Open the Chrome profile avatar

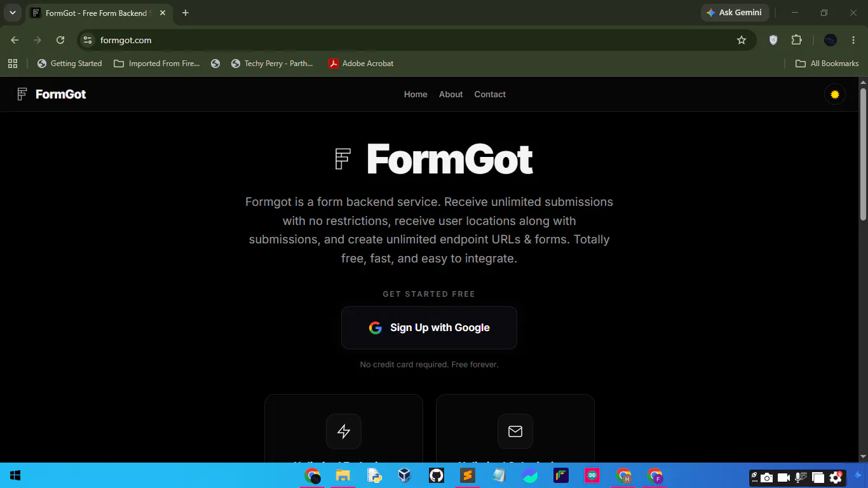831,40
